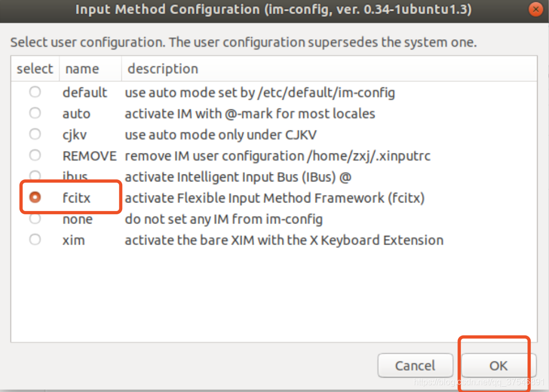Viewport: 549px width, 392px height.
Task: Select the fcitx radio button
Action: tap(35, 197)
